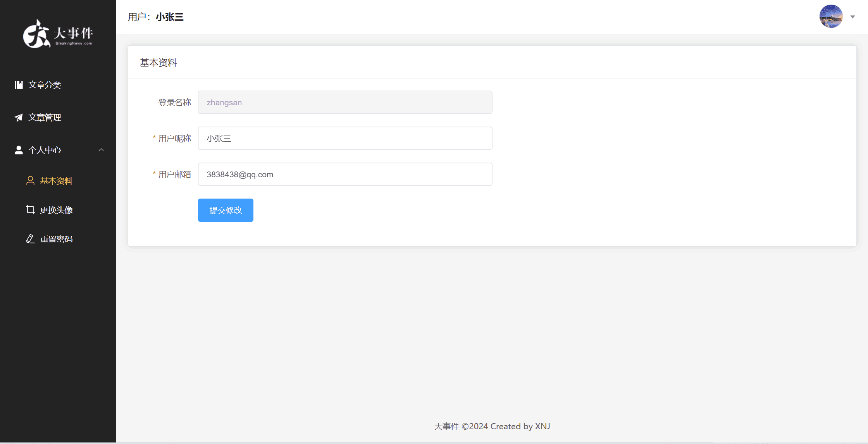This screenshot has height=444, width=868.
Task: Collapse the 个人中心 submenu chevron
Action: pyautogui.click(x=101, y=150)
